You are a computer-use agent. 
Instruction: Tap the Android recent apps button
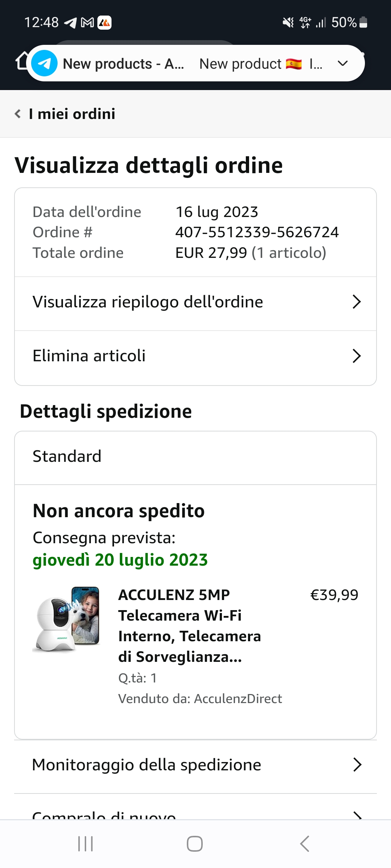coord(85,844)
